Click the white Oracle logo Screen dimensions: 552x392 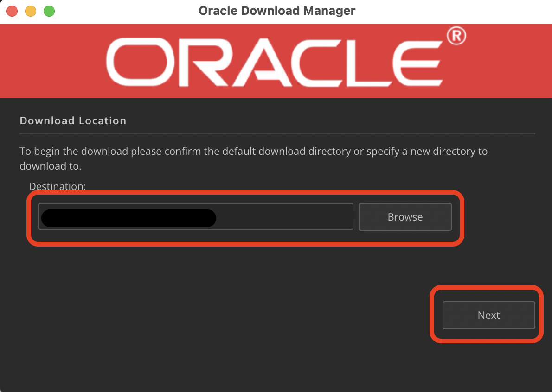coord(274,62)
